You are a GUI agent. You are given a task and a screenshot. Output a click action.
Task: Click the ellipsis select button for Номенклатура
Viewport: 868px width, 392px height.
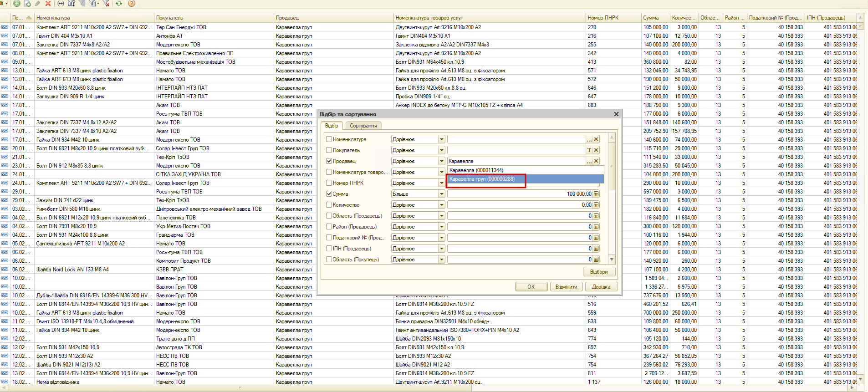(x=589, y=139)
